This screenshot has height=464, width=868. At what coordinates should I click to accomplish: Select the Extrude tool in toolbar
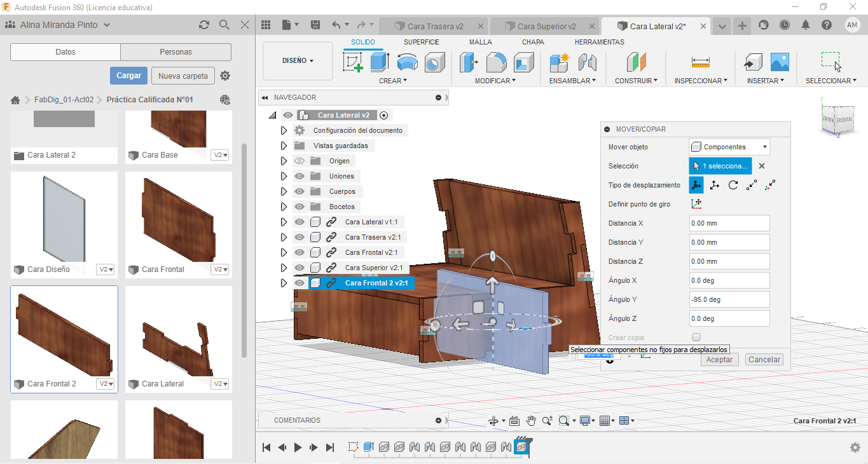pyautogui.click(x=380, y=62)
